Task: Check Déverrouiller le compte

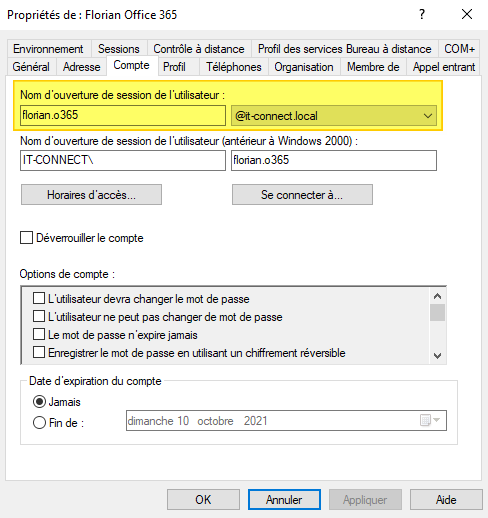Action: click(x=26, y=238)
